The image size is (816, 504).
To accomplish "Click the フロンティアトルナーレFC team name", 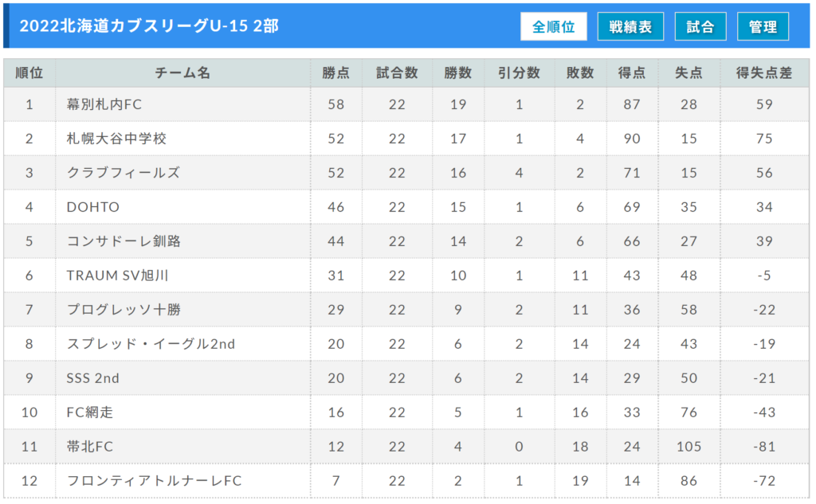I will pyautogui.click(x=154, y=481).
